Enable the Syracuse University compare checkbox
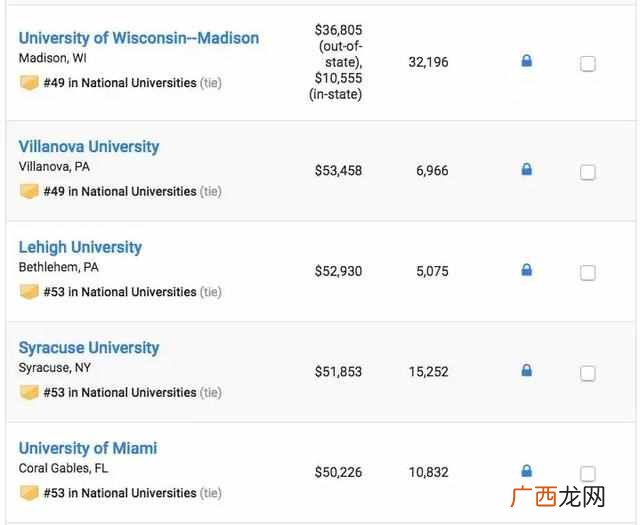 tap(588, 373)
